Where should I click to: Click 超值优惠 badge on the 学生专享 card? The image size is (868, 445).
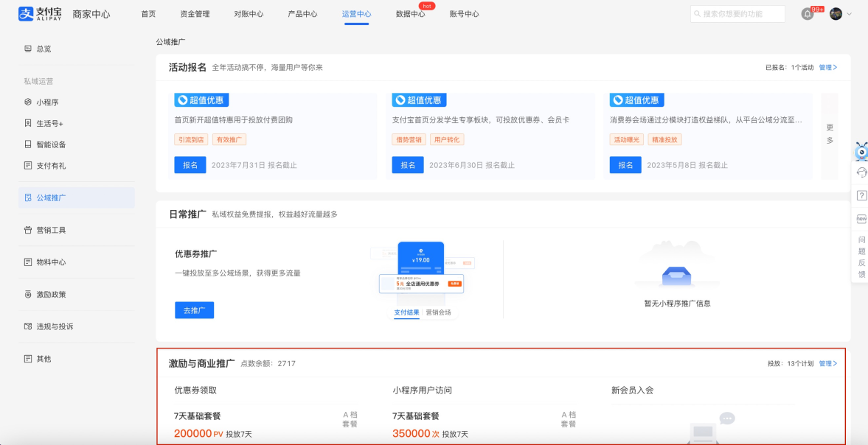pos(419,100)
